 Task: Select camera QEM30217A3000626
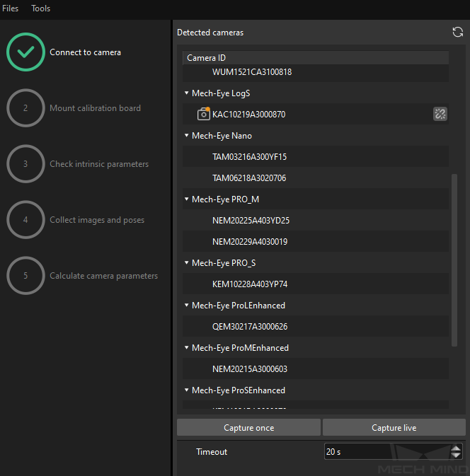click(x=316, y=327)
